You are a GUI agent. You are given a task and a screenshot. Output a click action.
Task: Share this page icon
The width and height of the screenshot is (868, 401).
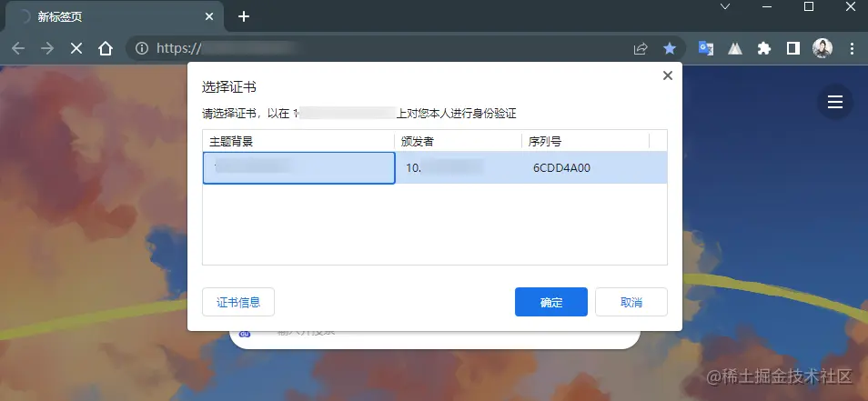641,49
